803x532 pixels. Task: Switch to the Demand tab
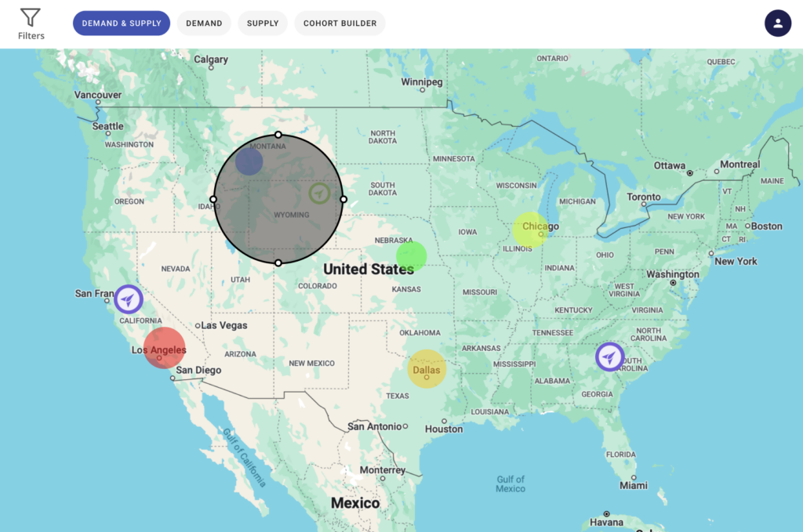point(204,23)
